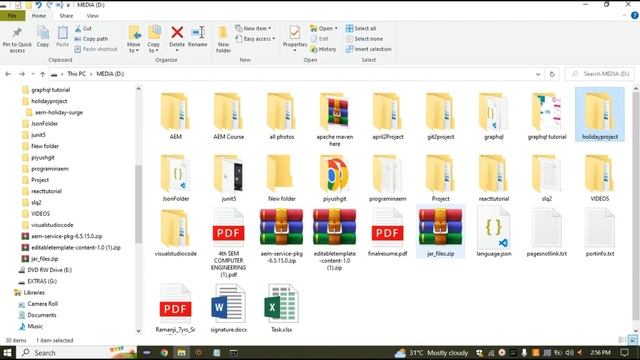Click Select all in ribbon
The image size is (640, 360).
point(361,29)
